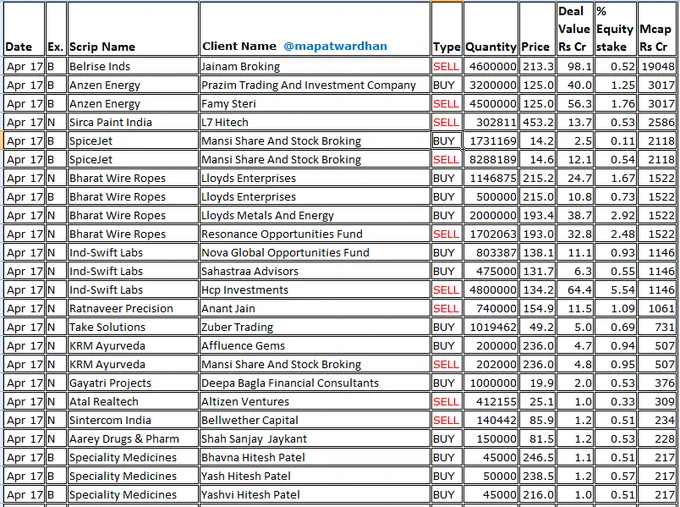Click the 'Famy Steri' cell
680x507 pixels.
(315, 104)
